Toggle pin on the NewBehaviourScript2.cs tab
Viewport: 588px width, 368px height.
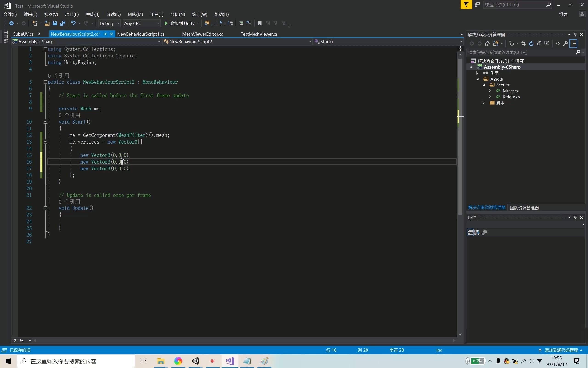pos(105,34)
